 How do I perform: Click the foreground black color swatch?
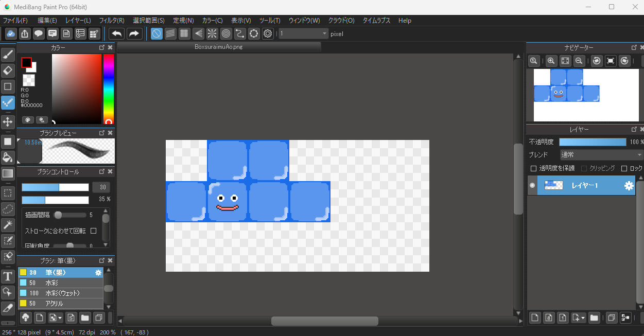click(26, 63)
